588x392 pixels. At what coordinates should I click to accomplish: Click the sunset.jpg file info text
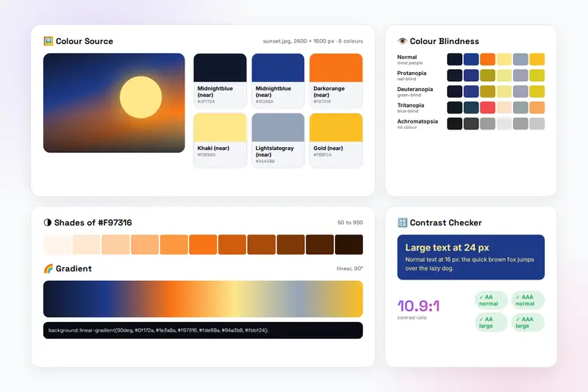pyautogui.click(x=313, y=41)
